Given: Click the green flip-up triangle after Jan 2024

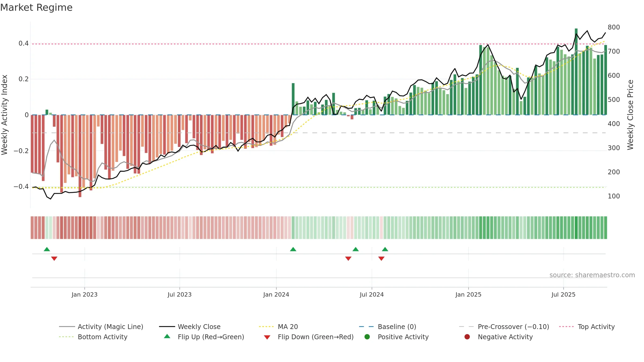Looking at the screenshot, I should coord(293,249).
